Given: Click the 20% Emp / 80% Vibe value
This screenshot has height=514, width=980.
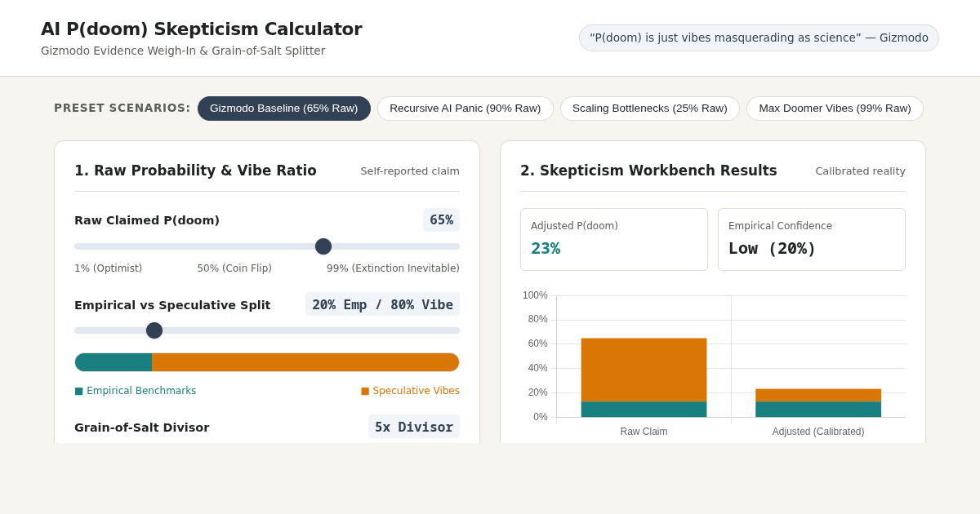Looking at the screenshot, I should [x=382, y=304].
